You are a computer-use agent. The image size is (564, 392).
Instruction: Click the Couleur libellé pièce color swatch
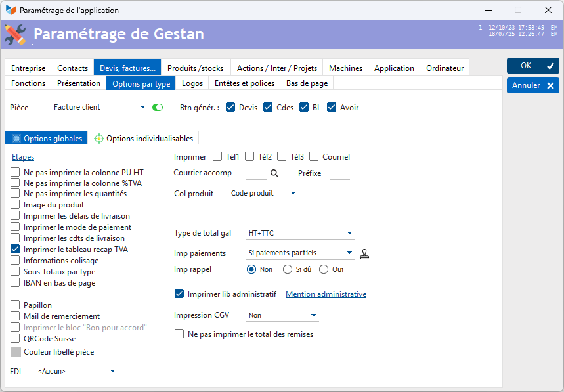pyautogui.click(x=16, y=352)
